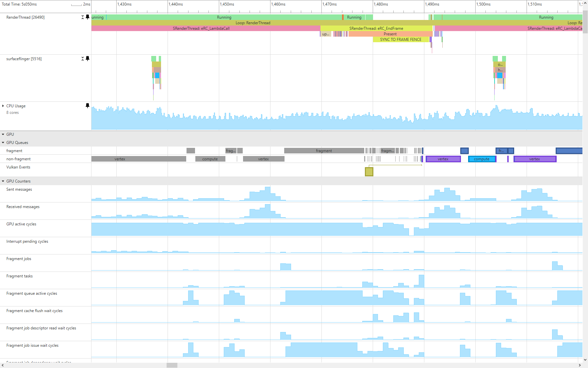Pin the CPU Usage track
This screenshot has height=368, width=588.
coord(87,106)
